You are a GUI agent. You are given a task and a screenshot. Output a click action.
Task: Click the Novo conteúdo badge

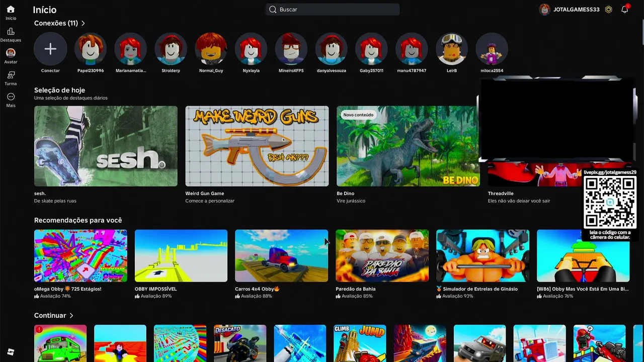click(358, 115)
